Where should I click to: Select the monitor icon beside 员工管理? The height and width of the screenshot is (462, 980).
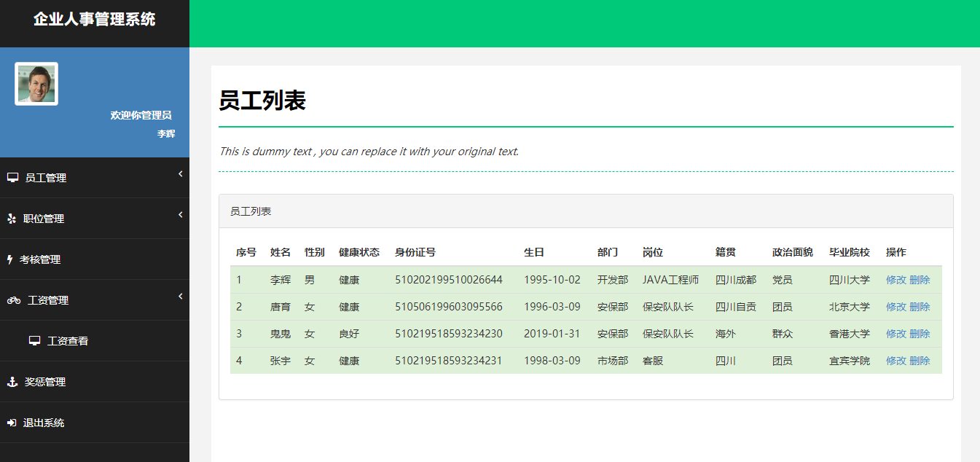(x=11, y=176)
